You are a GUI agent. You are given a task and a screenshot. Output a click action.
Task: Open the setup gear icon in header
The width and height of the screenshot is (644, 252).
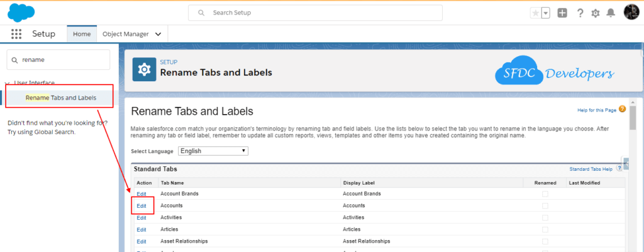(x=595, y=13)
